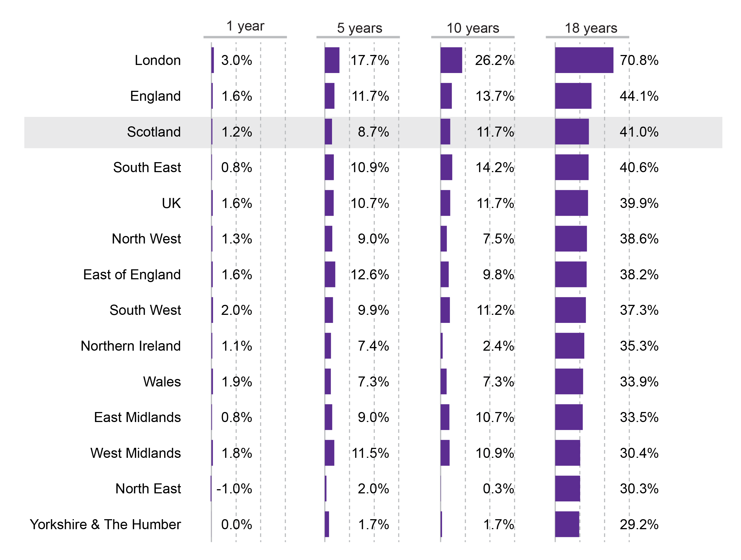
Task: Select Scotland's 41.0% value label
Action: [639, 132]
